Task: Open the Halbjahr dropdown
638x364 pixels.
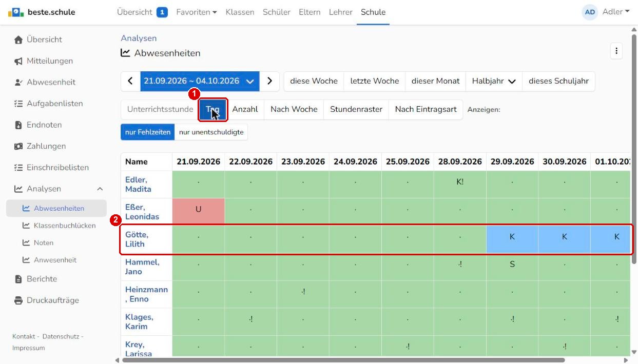Action: (494, 81)
